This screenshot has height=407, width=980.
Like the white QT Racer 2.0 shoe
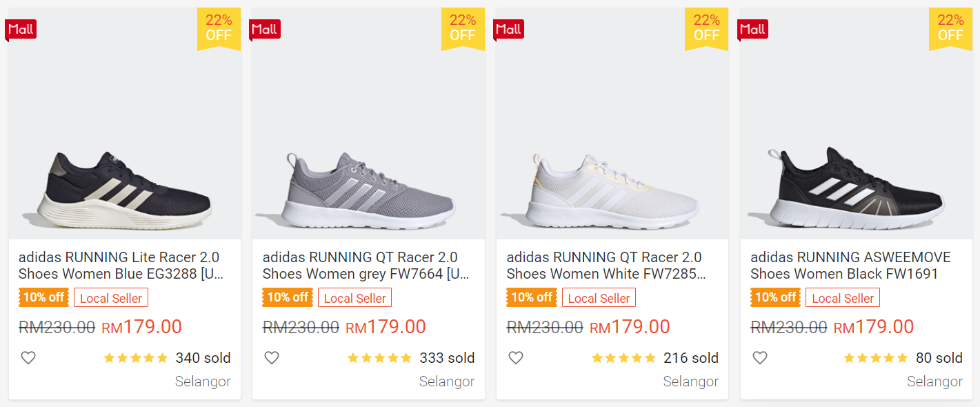tap(516, 358)
